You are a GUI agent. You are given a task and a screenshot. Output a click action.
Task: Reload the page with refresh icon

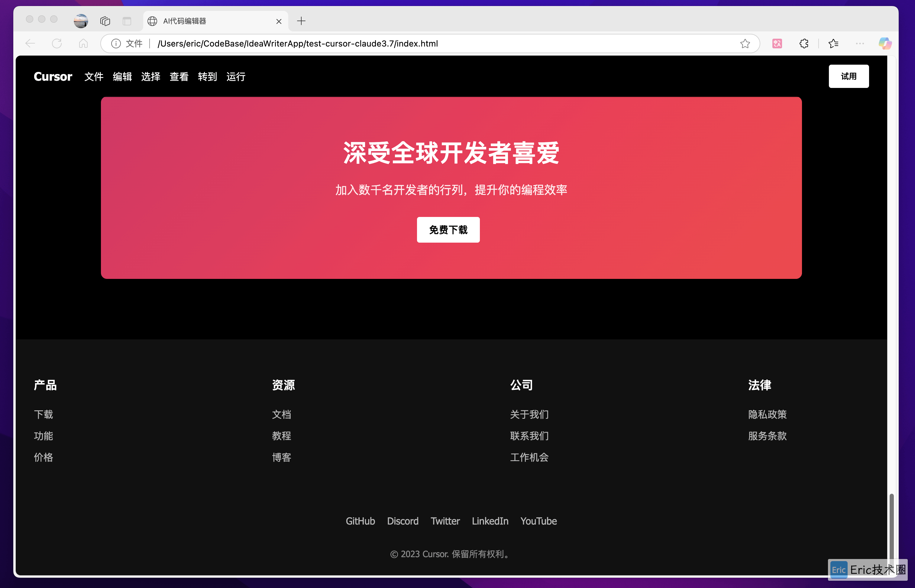57,44
